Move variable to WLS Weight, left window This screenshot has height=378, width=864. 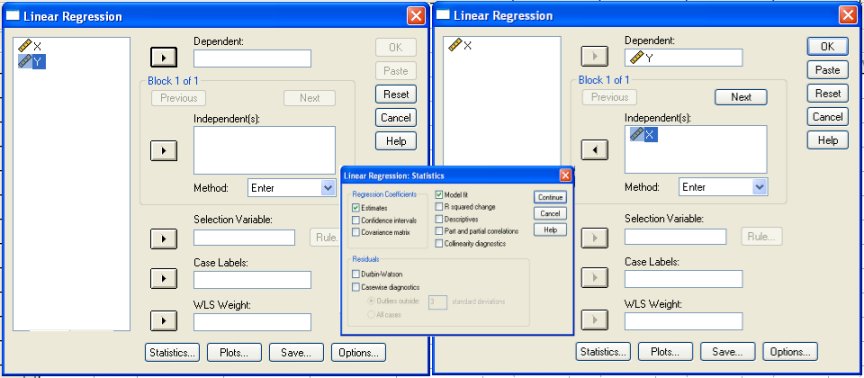tap(164, 321)
